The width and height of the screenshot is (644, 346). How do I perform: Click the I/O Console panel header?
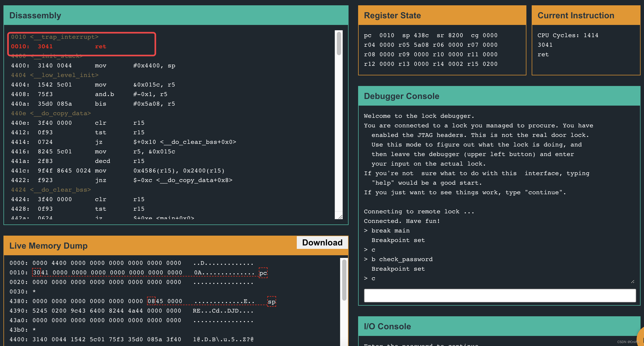click(x=499, y=326)
